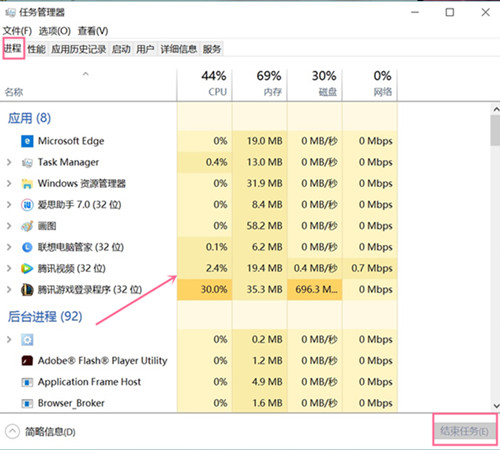Viewport: 500px width, 450px height.
Task: Open the 文件(F) menu
Action: 17,31
